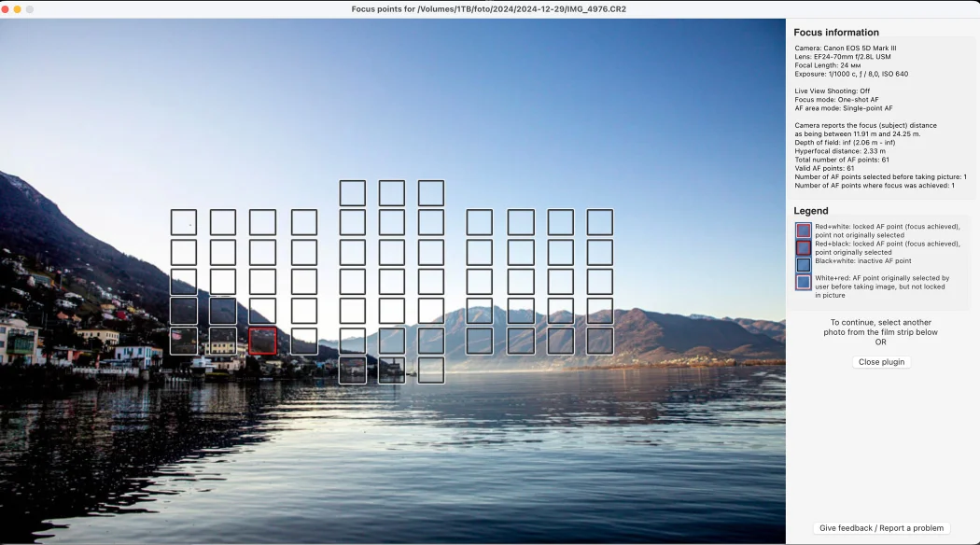
Task: Click the Red+black locked AF point legend icon
Action: point(803,247)
